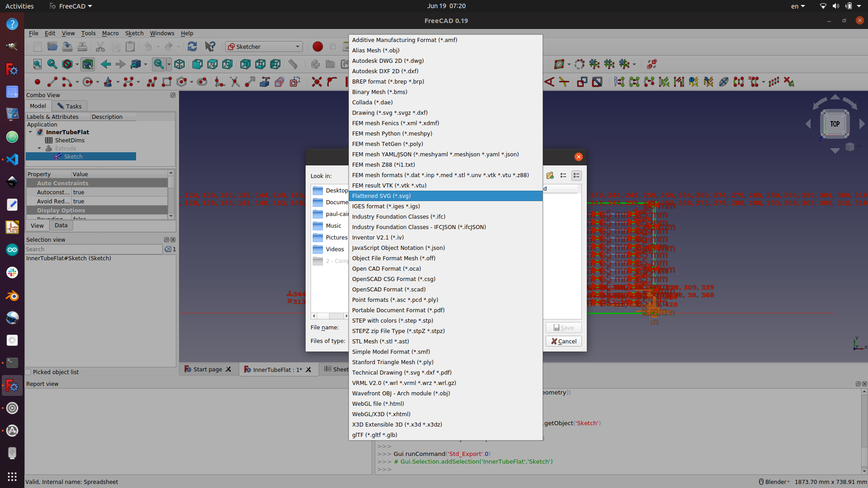Viewport: 868px width, 488px height.
Task: Select the Create slot tool
Action: [202, 82]
